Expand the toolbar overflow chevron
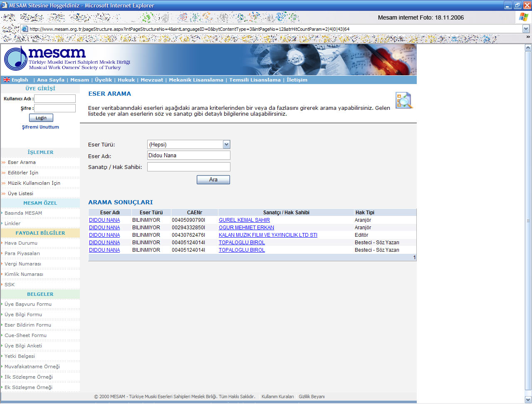This screenshot has width=532, height=404. pos(528,37)
